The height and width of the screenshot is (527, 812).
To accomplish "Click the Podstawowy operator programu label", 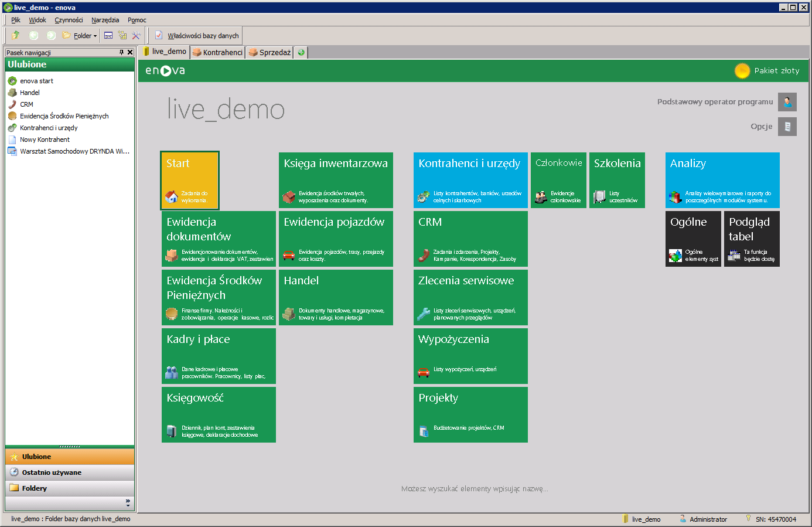I will (x=715, y=102).
